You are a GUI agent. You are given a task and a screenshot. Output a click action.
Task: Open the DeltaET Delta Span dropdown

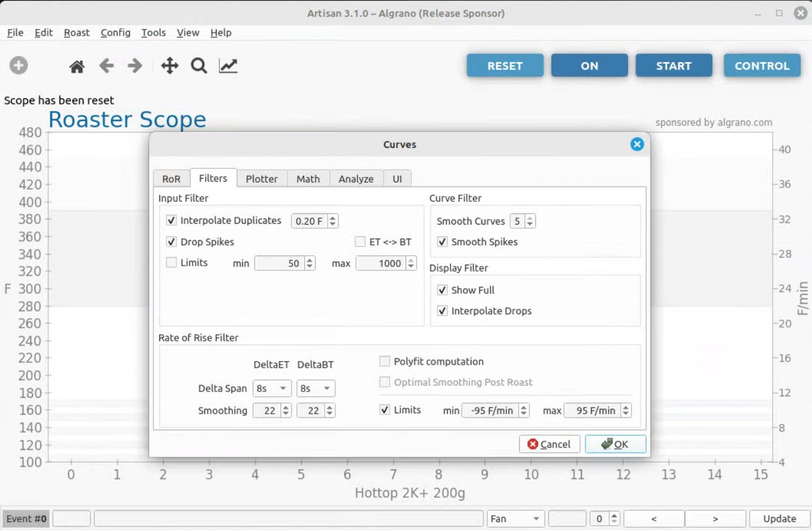tap(273, 388)
